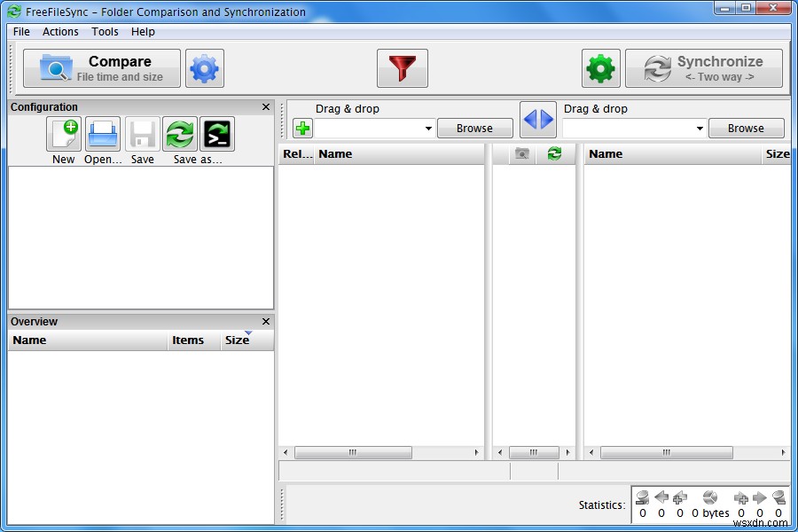
Task: Click the left pane horizontal scrollbar
Action: [x=354, y=452]
